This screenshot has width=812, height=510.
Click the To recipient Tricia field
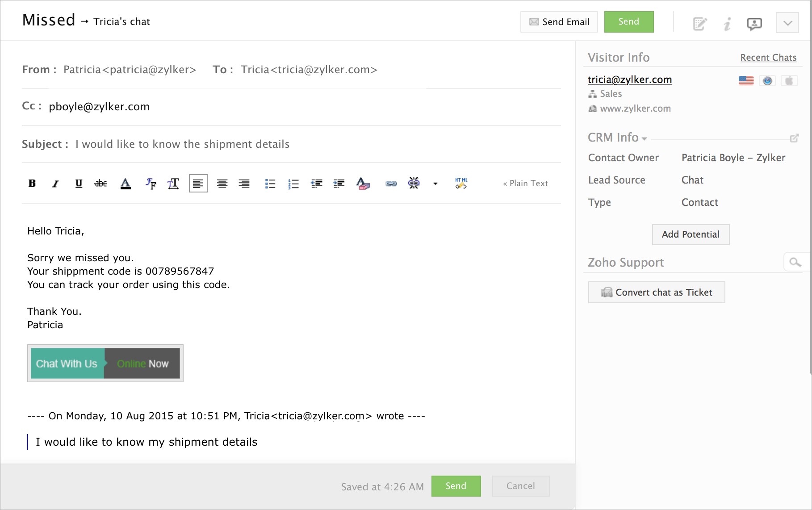(309, 70)
